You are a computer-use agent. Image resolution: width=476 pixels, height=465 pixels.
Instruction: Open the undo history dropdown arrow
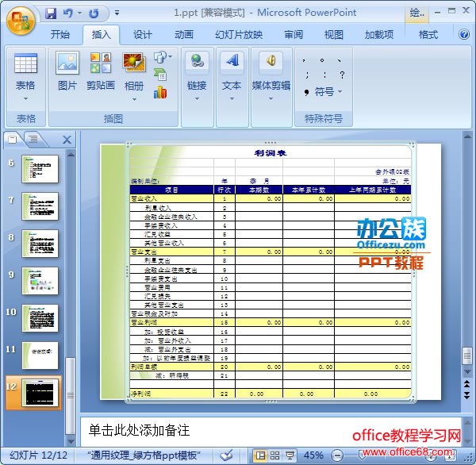click(79, 13)
